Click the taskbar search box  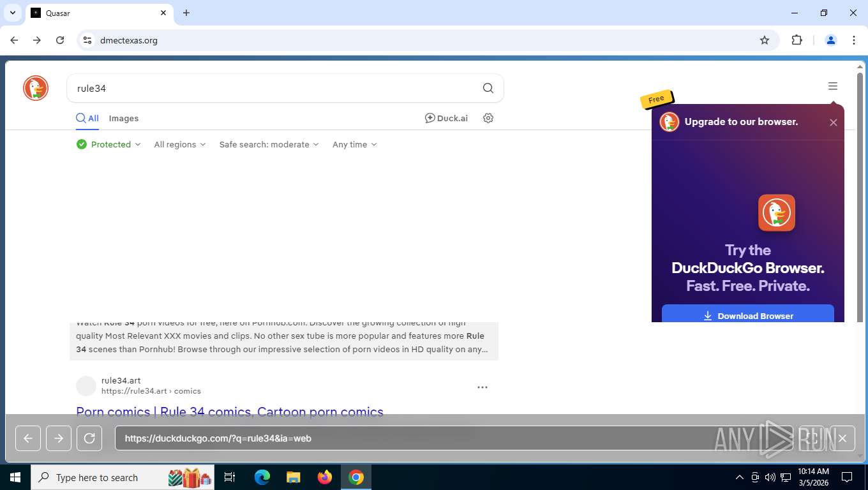(123, 477)
